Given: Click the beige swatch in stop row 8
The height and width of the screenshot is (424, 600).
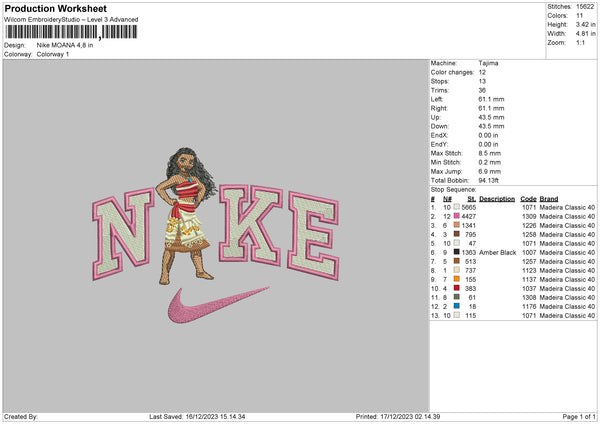Looking at the screenshot, I should click(x=457, y=270).
